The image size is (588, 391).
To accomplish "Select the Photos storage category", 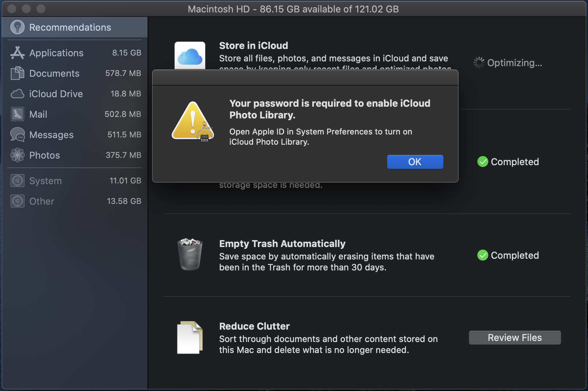I will pyautogui.click(x=75, y=155).
